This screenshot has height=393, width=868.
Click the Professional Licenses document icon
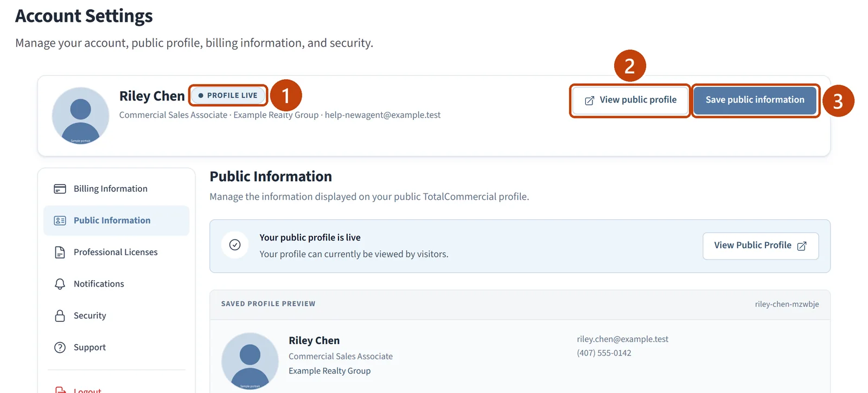pos(60,252)
